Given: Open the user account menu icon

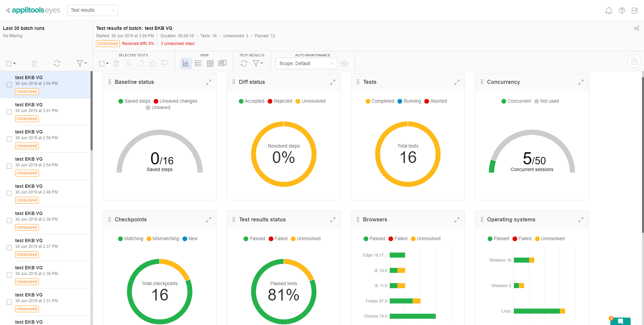Looking at the screenshot, I should click(635, 11).
